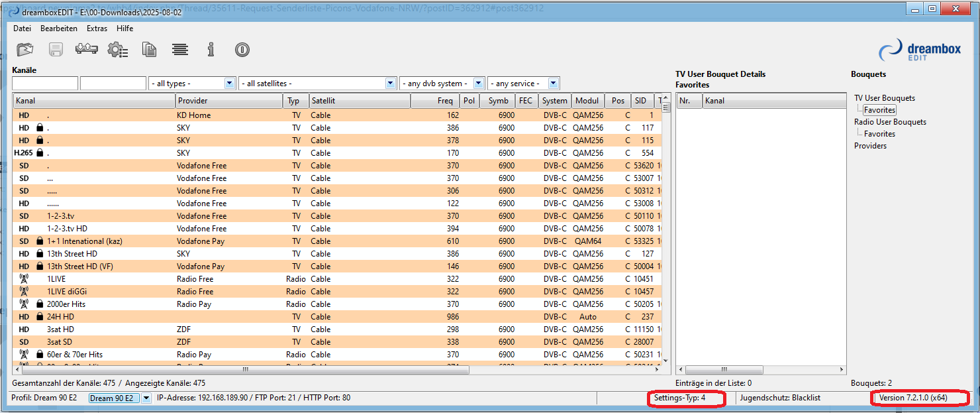Click the first channel name filter field

point(45,84)
